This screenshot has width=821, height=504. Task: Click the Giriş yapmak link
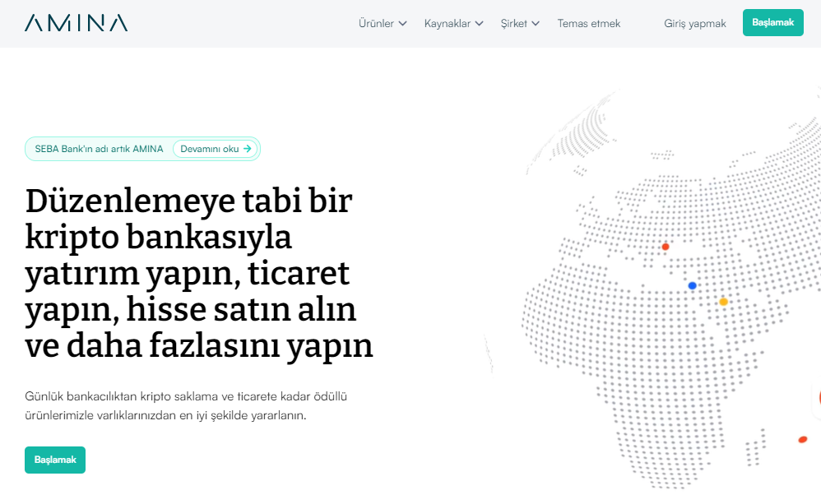point(695,24)
